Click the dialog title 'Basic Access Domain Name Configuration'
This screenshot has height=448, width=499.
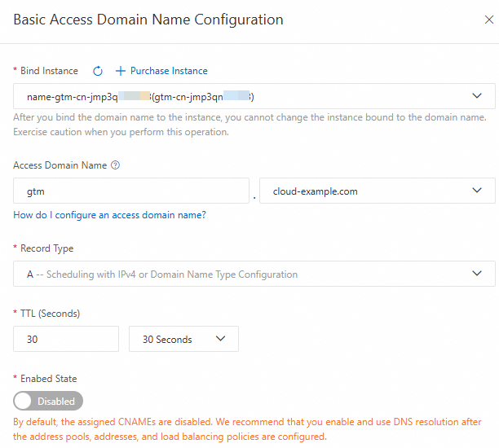[148, 20]
